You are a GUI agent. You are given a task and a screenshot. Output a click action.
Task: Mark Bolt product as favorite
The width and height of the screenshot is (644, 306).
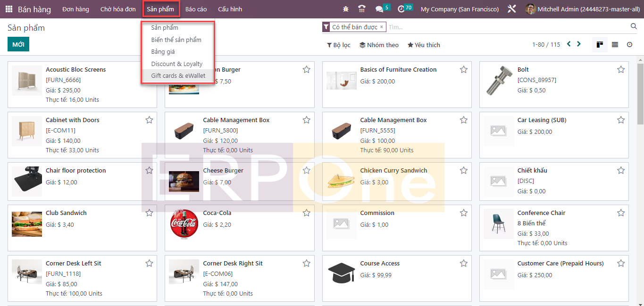621,70
